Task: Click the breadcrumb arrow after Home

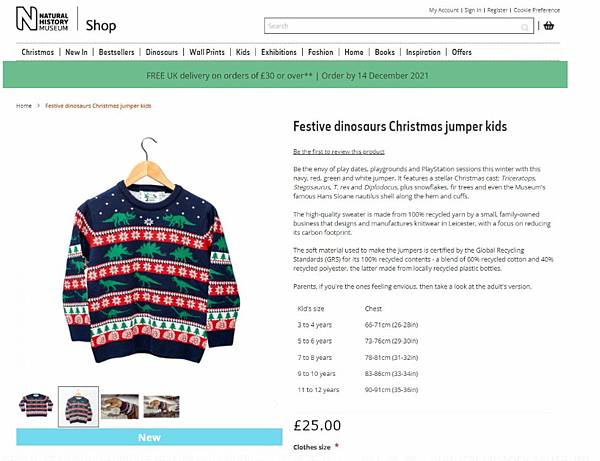Action: click(x=38, y=105)
